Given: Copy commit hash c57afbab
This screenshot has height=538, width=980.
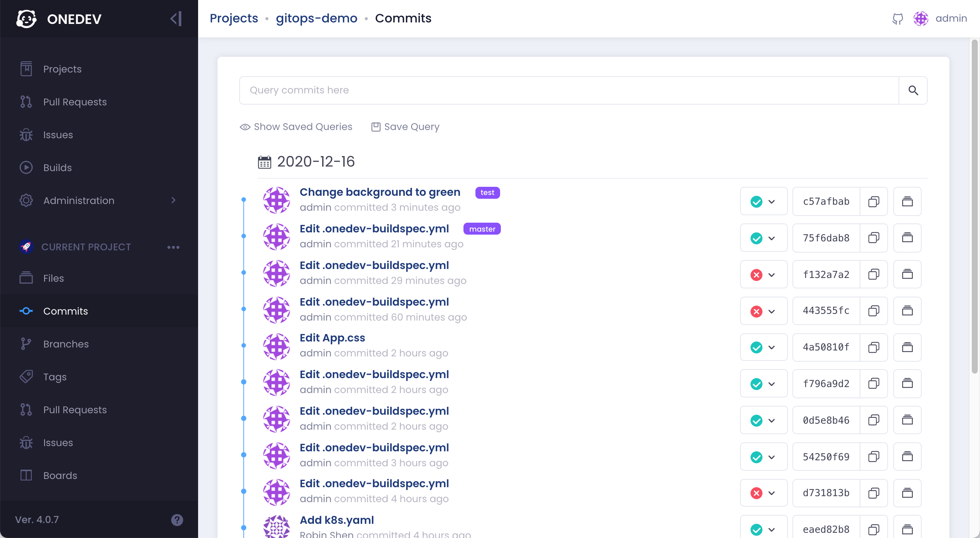Looking at the screenshot, I should click(x=873, y=201).
